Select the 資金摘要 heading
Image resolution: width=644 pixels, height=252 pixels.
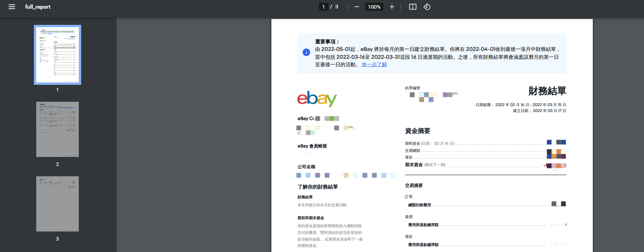pos(418,131)
